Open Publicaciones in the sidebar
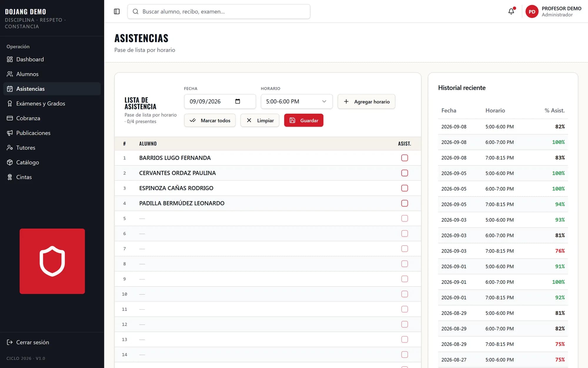Viewport: 588px width, 368px height. pos(52,133)
